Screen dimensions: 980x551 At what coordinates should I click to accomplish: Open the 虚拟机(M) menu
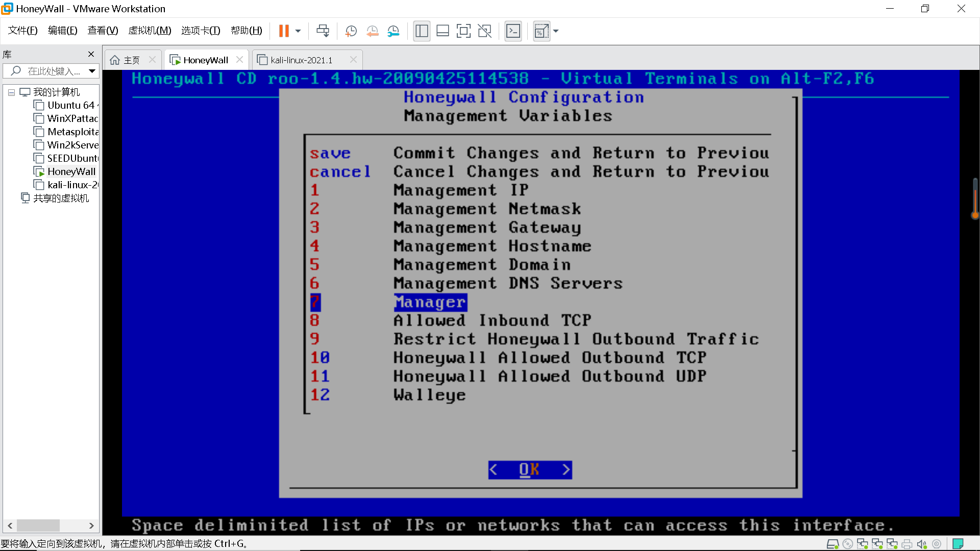(x=150, y=31)
